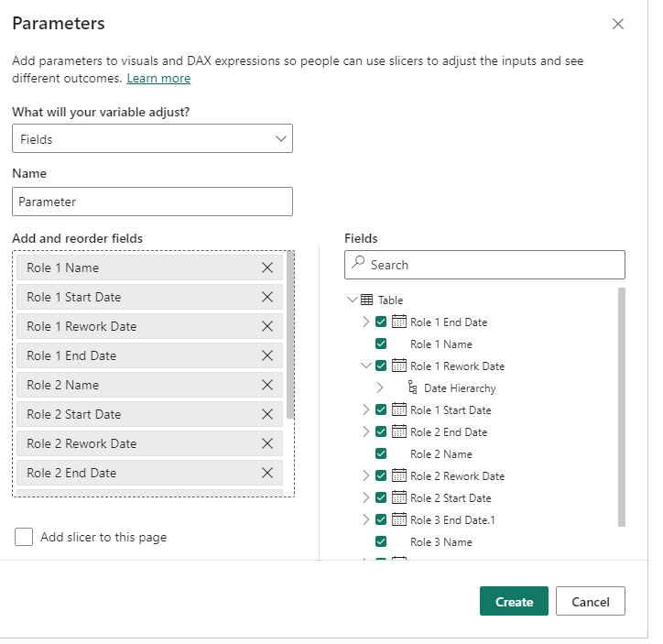The height and width of the screenshot is (644, 663).
Task: Remove Role 2 Name from the field list
Action: tap(267, 385)
